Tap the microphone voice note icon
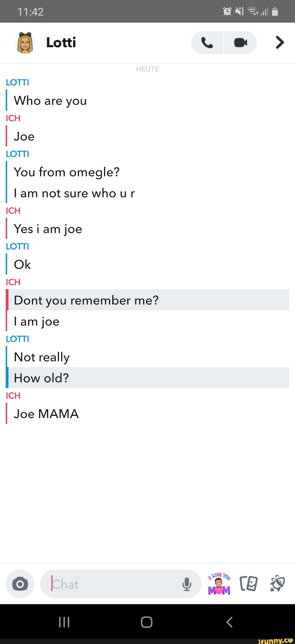The width and height of the screenshot is (295, 644). coord(187,584)
